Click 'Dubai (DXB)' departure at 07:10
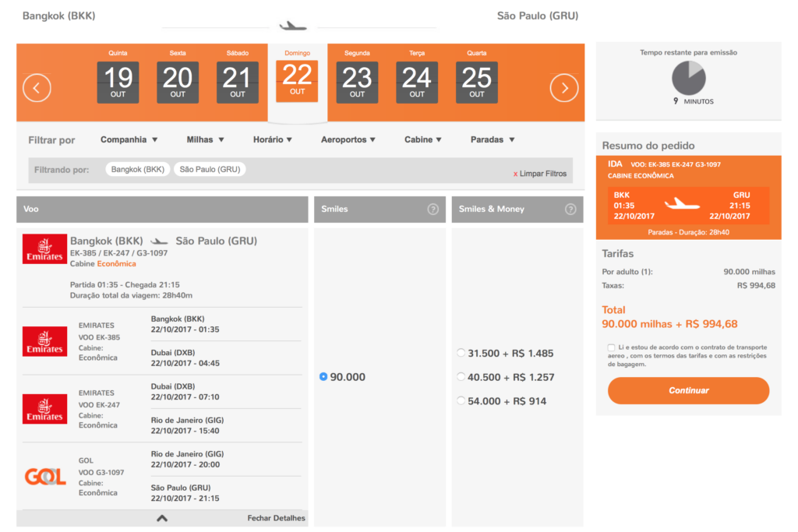This screenshot has width=798, height=532. (173, 386)
